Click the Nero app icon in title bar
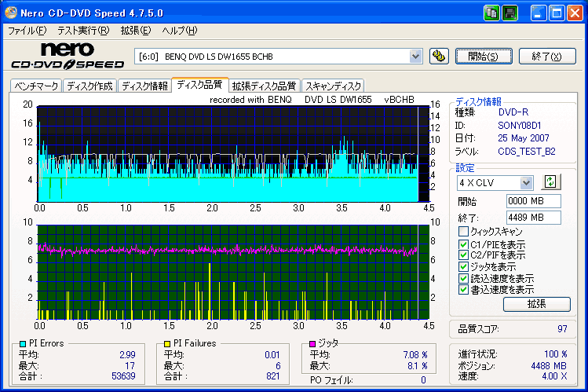This screenshot has width=588, height=392. click(11, 13)
